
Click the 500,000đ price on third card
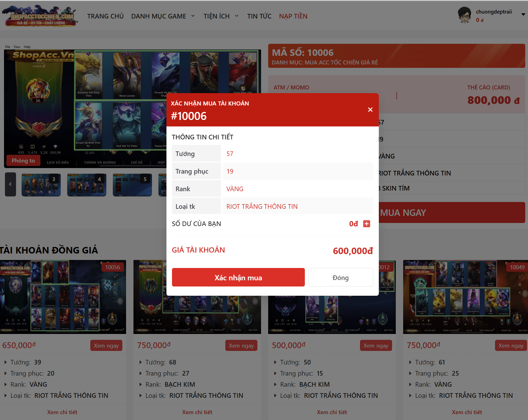pyautogui.click(x=289, y=345)
